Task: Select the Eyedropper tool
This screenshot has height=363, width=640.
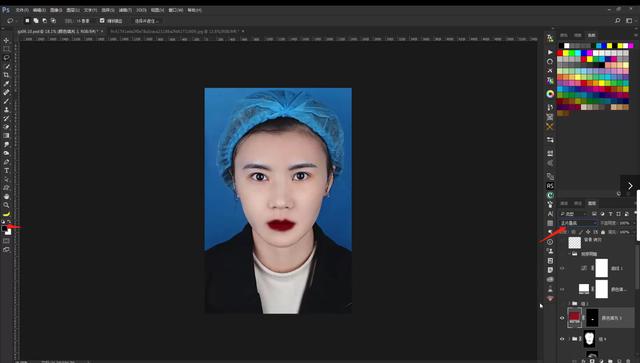Action: coord(6,84)
